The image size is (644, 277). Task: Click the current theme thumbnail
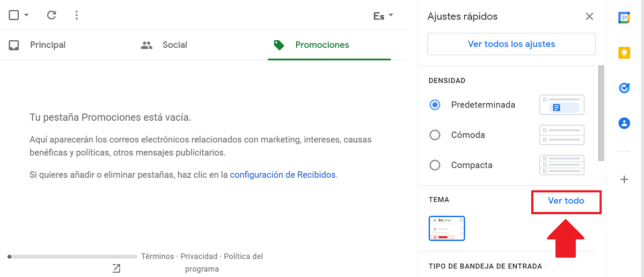point(447,228)
